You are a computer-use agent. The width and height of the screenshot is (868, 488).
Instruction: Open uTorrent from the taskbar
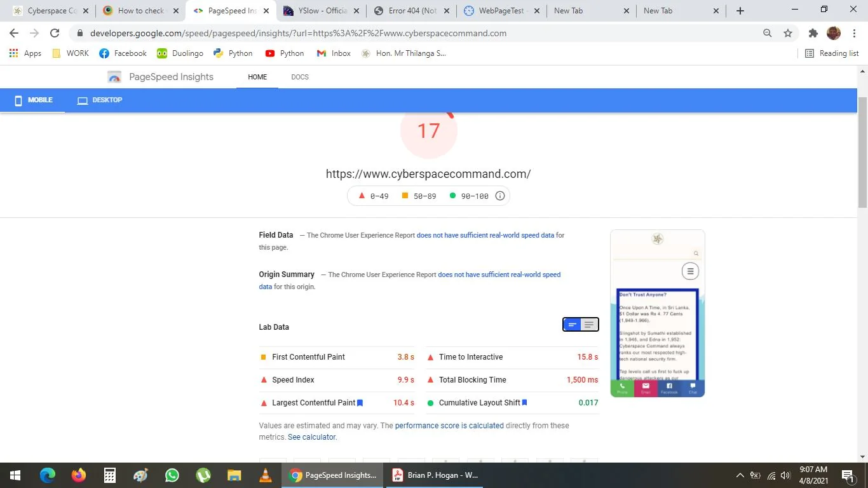[203, 475]
